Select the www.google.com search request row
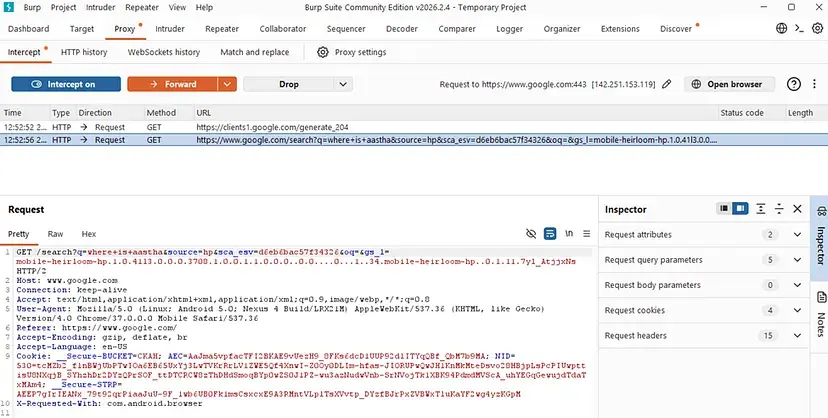 414,140
